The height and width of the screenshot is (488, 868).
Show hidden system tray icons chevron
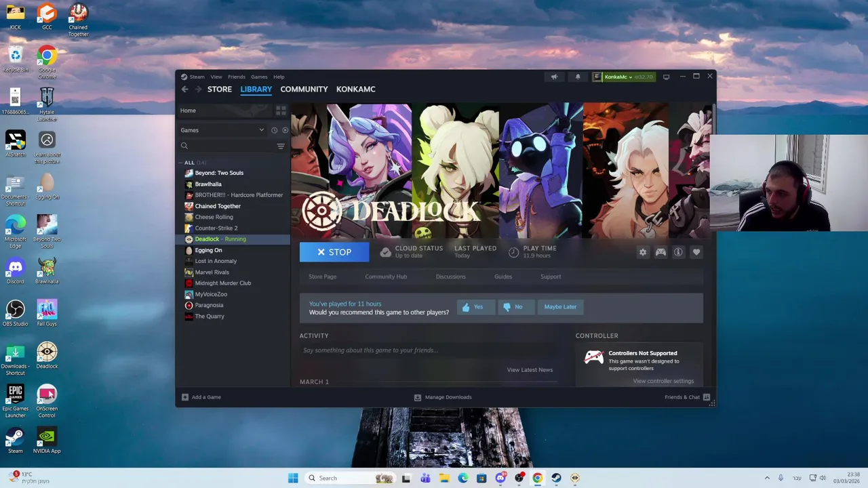coord(767,478)
